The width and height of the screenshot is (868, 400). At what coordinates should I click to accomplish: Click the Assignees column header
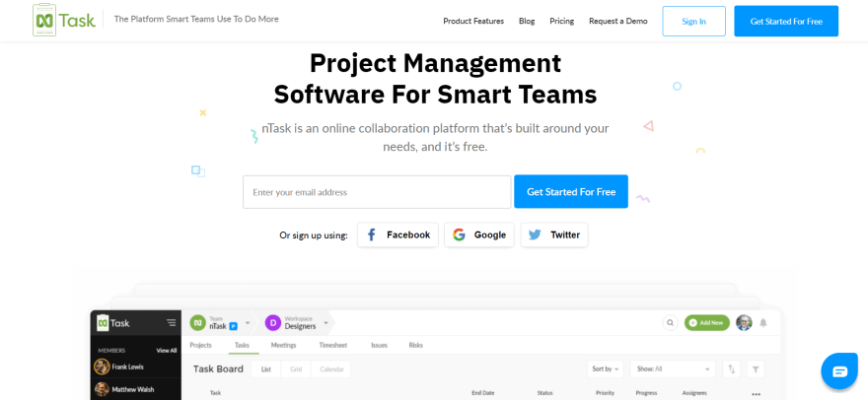pos(694,393)
